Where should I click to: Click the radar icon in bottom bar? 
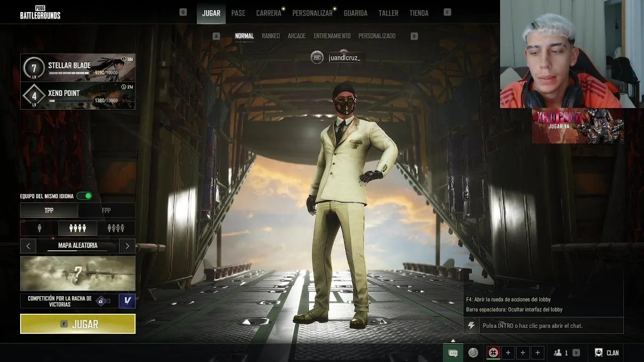pos(473,353)
